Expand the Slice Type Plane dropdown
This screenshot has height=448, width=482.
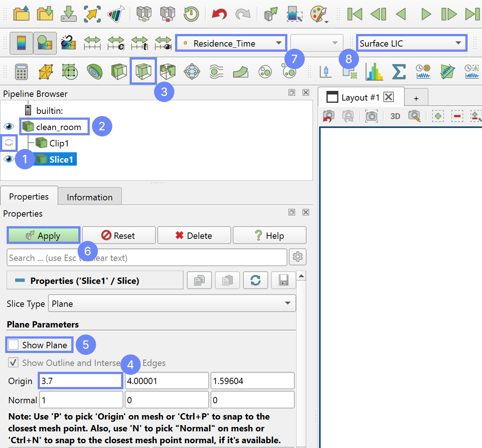click(171, 303)
